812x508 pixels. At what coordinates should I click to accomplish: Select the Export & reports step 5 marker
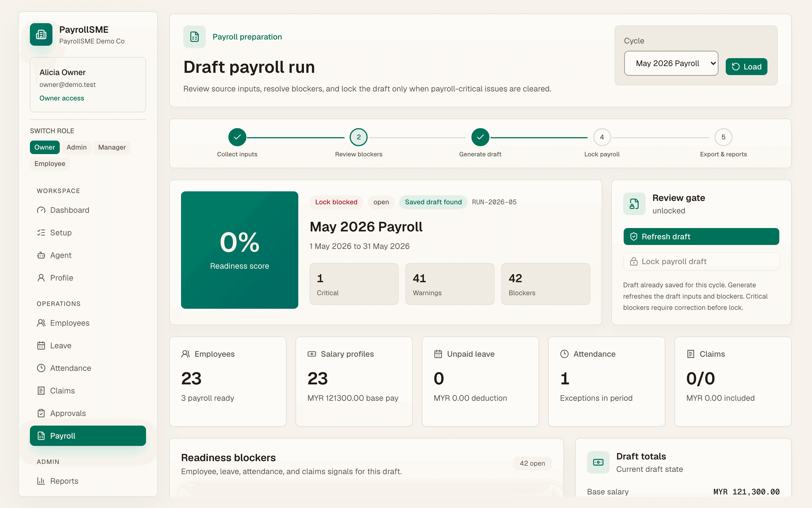click(x=723, y=137)
